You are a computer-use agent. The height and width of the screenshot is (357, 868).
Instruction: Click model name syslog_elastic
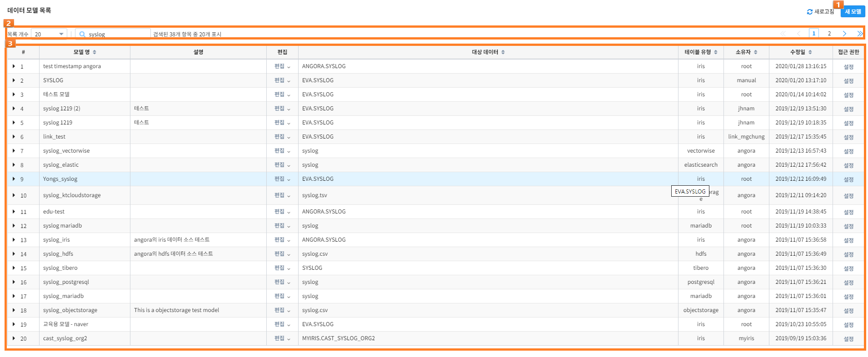click(61, 165)
